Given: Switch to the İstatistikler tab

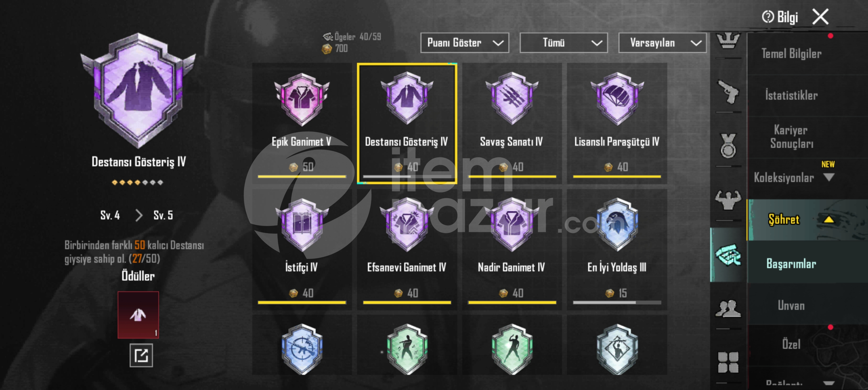Looking at the screenshot, I should [x=791, y=96].
